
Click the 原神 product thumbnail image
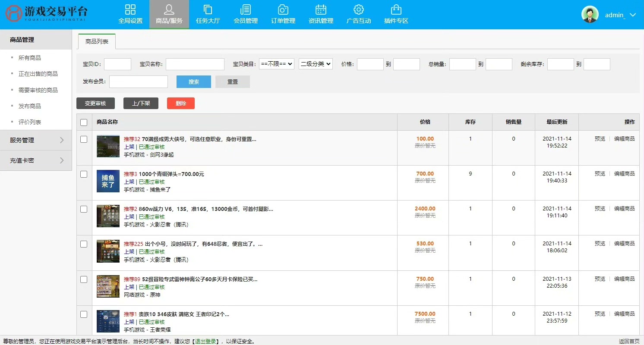(x=107, y=286)
